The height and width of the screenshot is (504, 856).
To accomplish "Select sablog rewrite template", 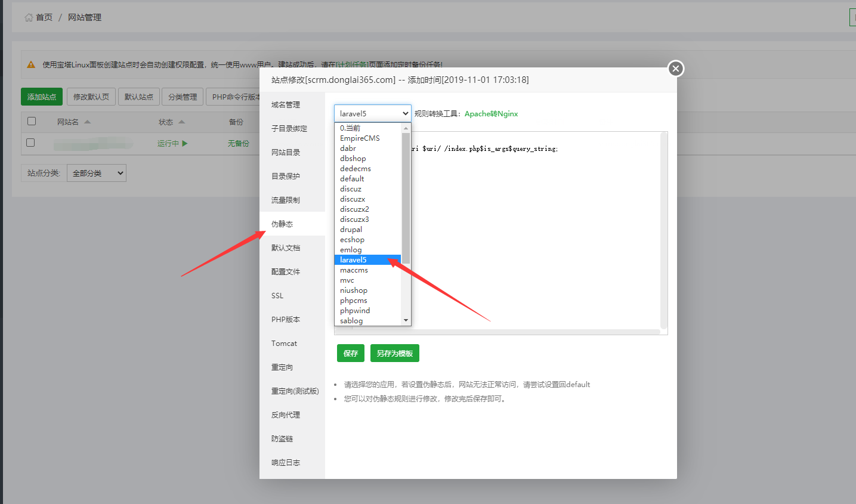I will pyautogui.click(x=368, y=321).
